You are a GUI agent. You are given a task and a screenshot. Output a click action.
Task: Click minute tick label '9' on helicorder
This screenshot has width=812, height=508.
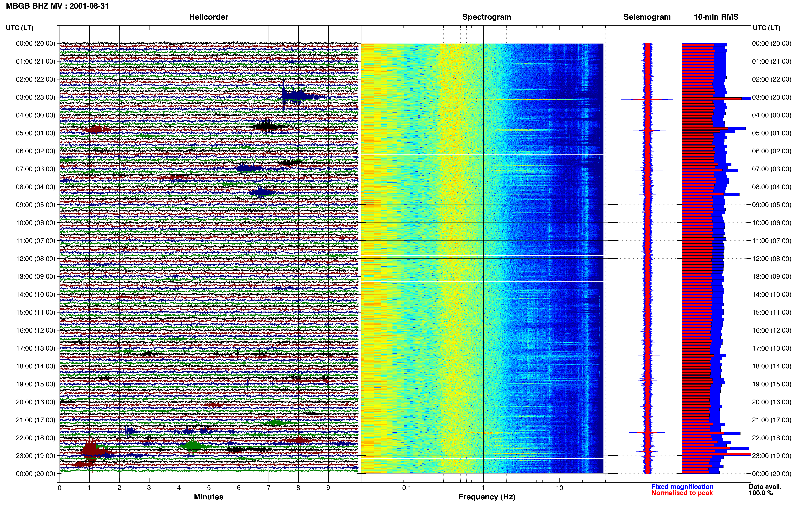pyautogui.click(x=328, y=488)
